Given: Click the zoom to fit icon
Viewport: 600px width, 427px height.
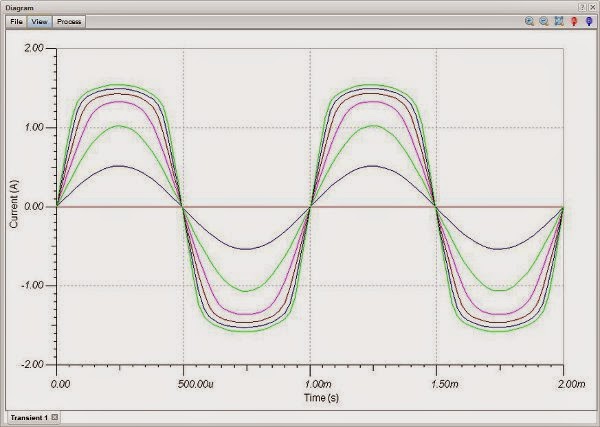Looking at the screenshot, I should click(559, 21).
